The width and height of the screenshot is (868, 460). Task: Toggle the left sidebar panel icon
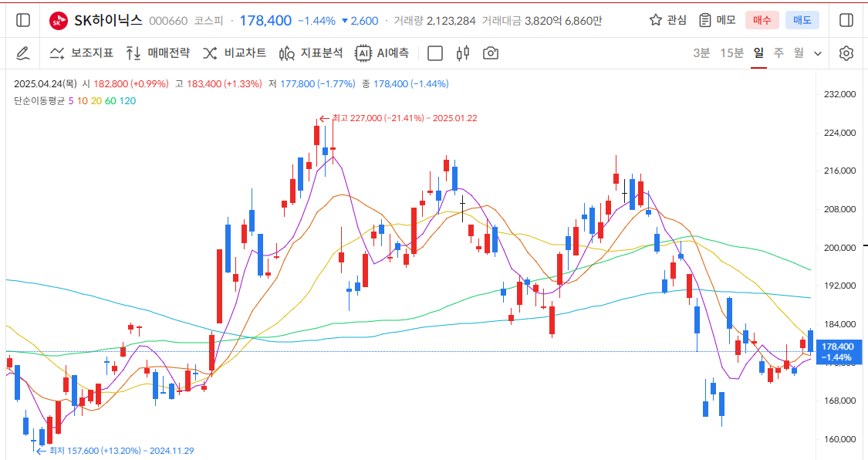click(x=22, y=21)
